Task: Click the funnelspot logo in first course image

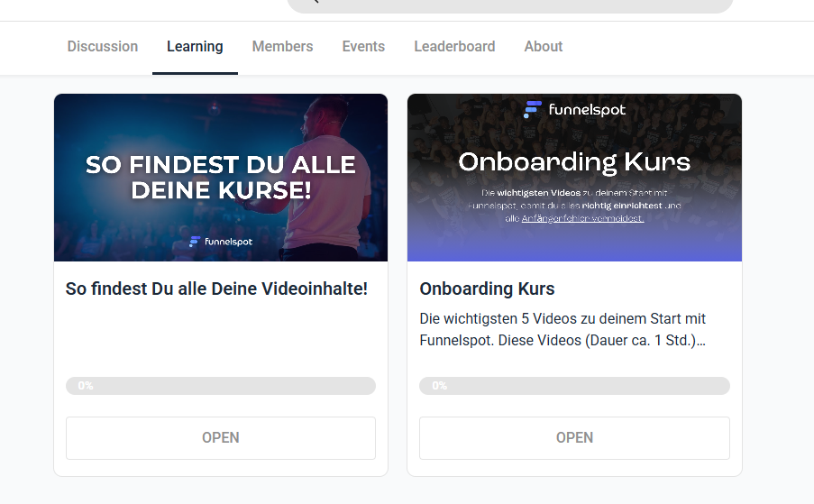Action: [221, 242]
